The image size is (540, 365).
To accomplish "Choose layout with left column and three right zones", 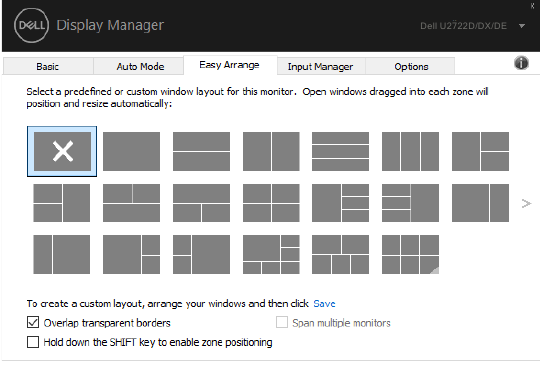I will click(340, 203).
